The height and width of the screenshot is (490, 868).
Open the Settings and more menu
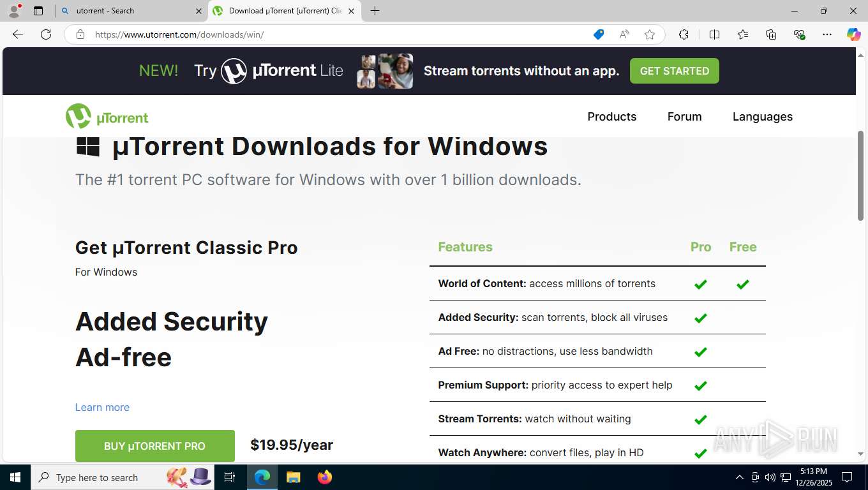point(827,34)
